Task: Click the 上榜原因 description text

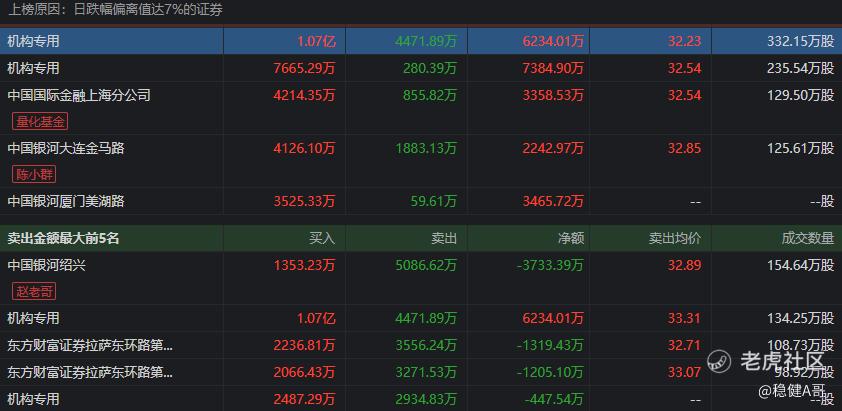Action: [115, 10]
